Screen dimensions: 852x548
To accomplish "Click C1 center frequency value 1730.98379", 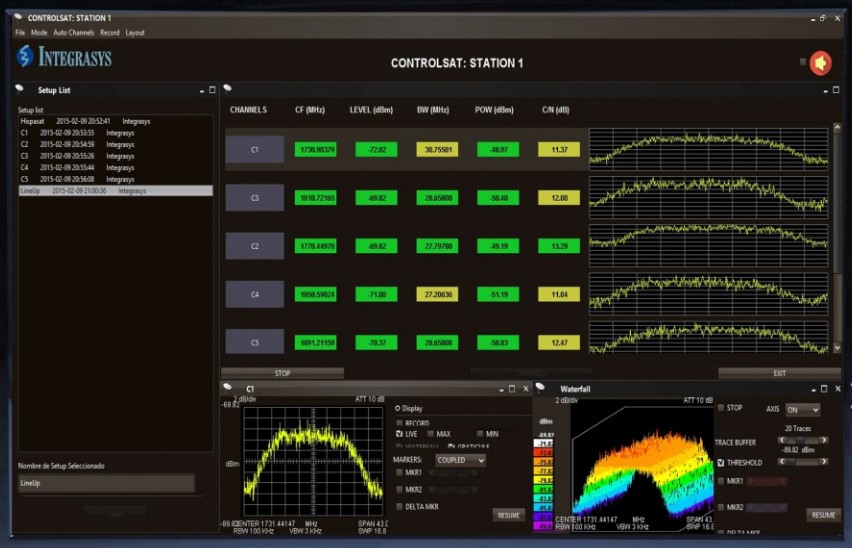I will (315, 149).
